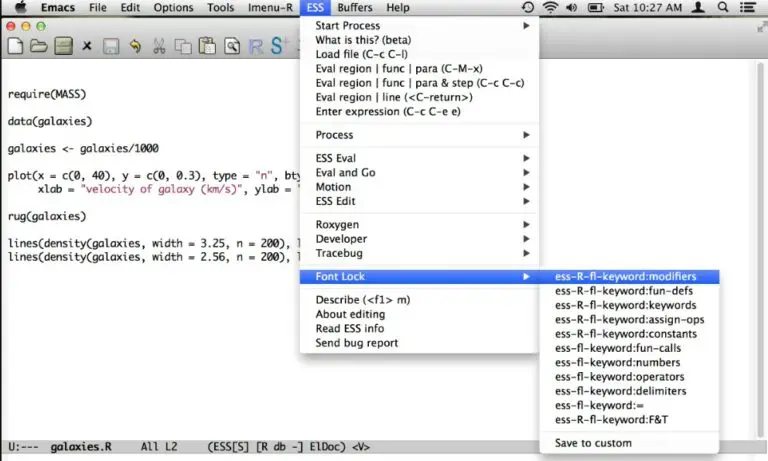This screenshot has width=768, height=461.
Task: Choose Describe (<f1> m)
Action: pos(419,300)
